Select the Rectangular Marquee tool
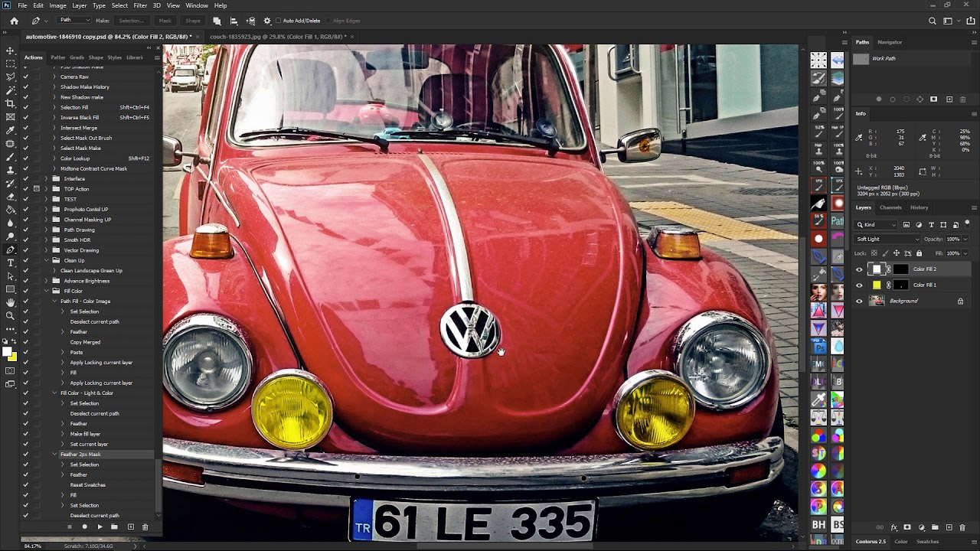The height and width of the screenshot is (551, 980). 10,64
